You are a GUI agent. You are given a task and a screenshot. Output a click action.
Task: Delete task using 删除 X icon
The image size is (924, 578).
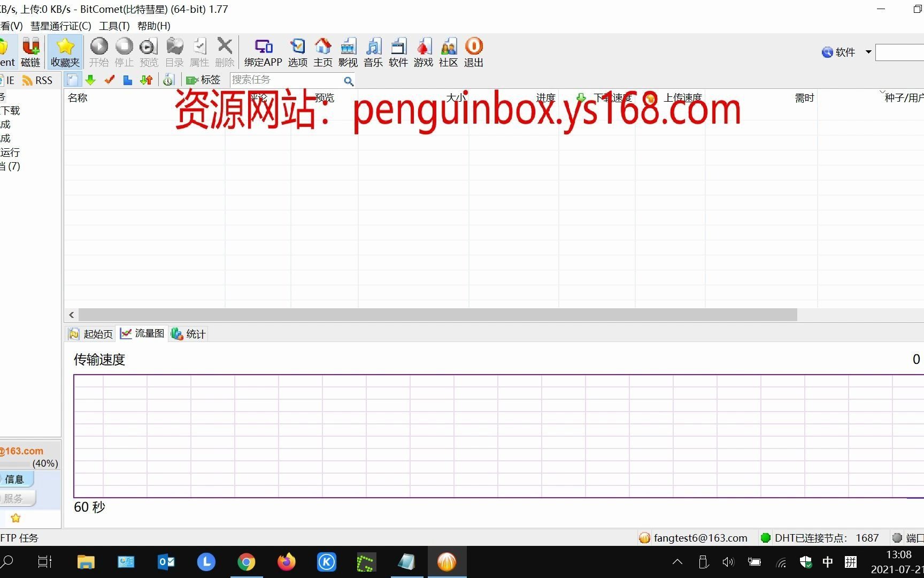tap(225, 52)
